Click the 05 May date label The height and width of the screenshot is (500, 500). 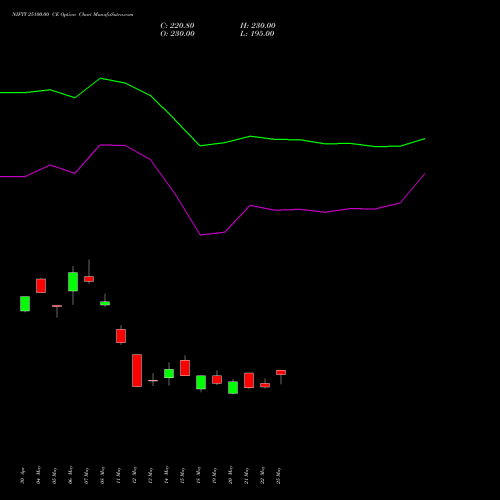click(x=54, y=475)
